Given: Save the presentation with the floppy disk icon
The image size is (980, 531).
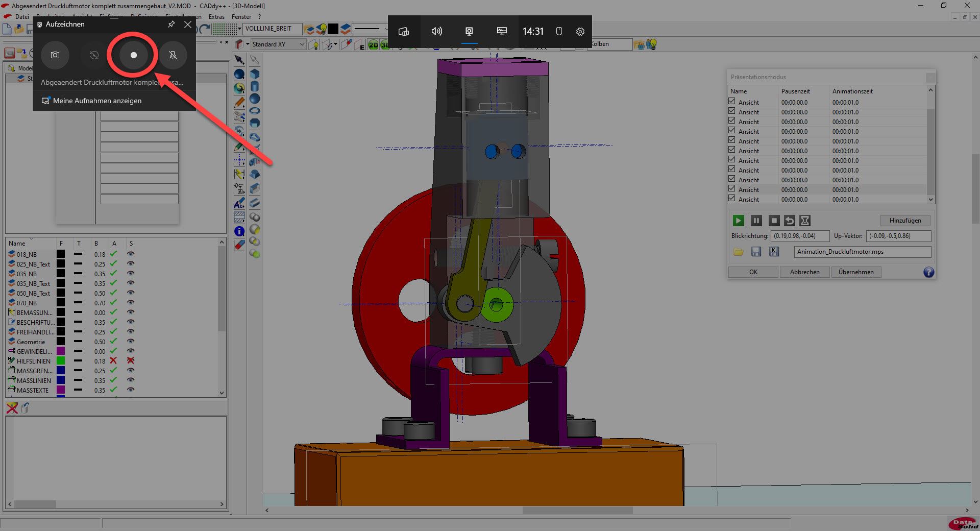Looking at the screenshot, I should pyautogui.click(x=756, y=252).
